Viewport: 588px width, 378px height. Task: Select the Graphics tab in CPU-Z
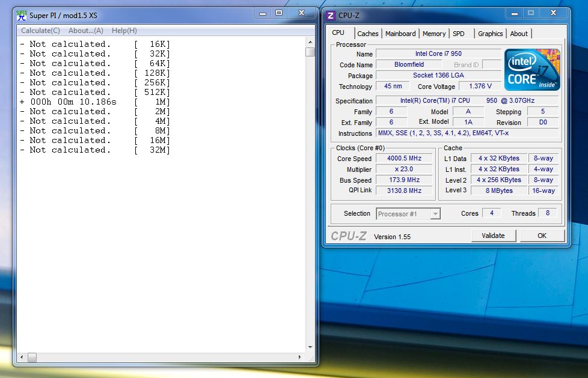tap(490, 34)
